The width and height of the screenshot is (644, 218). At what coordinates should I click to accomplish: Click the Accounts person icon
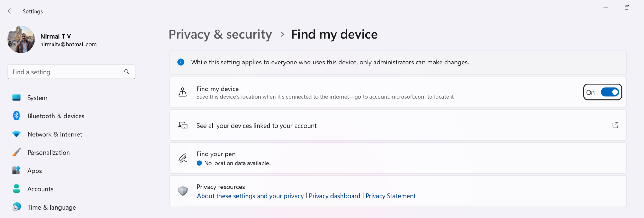click(x=16, y=188)
